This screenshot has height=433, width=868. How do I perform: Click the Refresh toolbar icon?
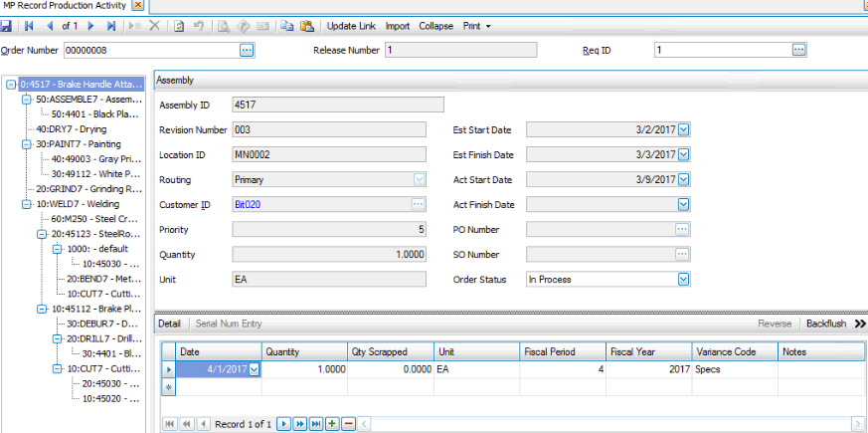[179, 25]
